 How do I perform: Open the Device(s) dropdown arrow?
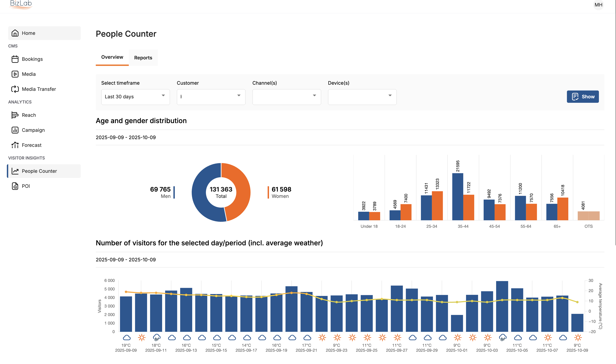click(x=390, y=95)
